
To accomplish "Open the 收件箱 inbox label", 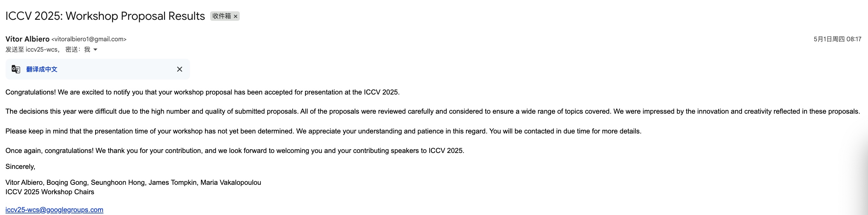I will pos(221,16).
